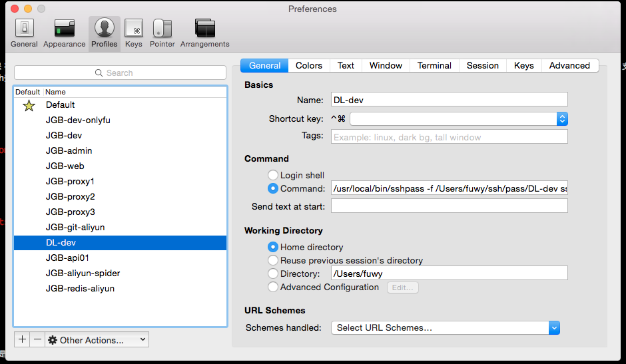
Task: Switch to the Colors tab
Action: click(x=309, y=65)
